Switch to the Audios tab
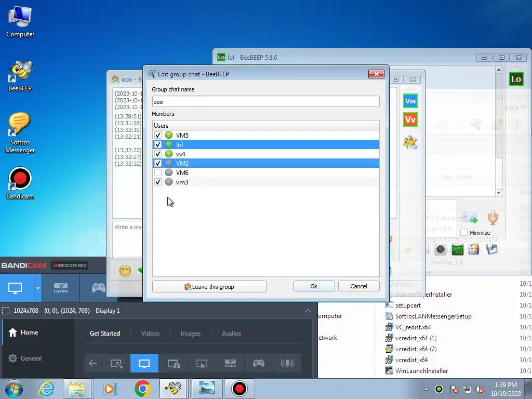Viewport: 532px width, 399px height. (x=231, y=334)
